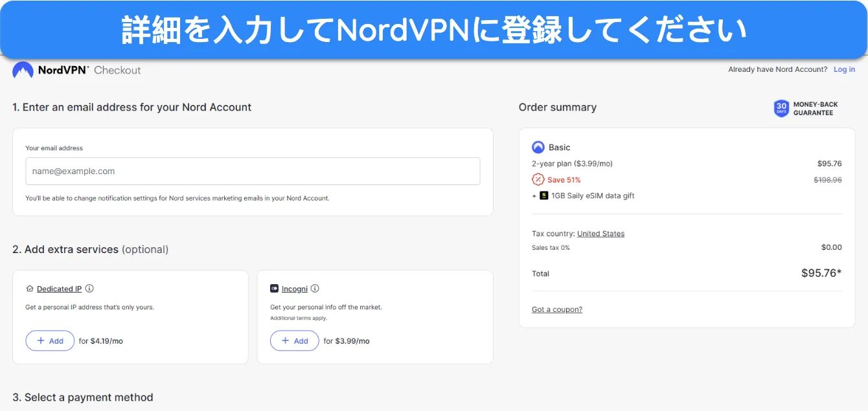The image size is (868, 411).
Task: Click the Basic plan NordVPN icon
Action: [x=538, y=148]
